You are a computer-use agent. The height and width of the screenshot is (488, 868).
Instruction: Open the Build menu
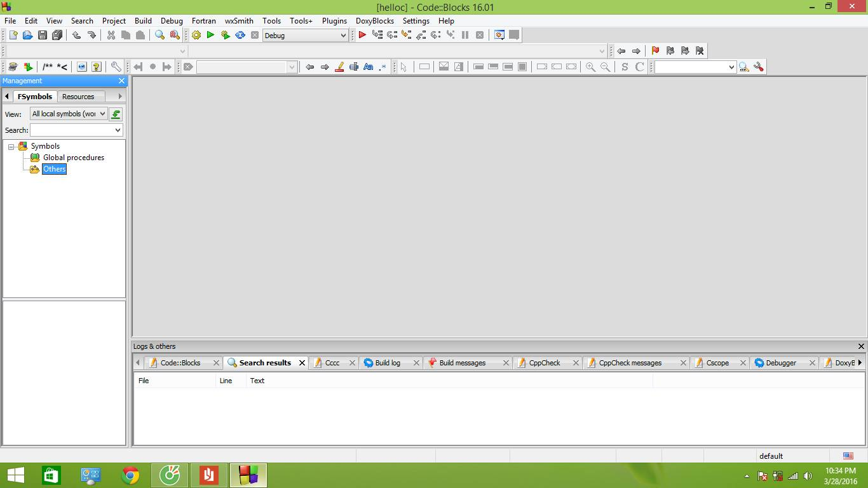(x=143, y=20)
